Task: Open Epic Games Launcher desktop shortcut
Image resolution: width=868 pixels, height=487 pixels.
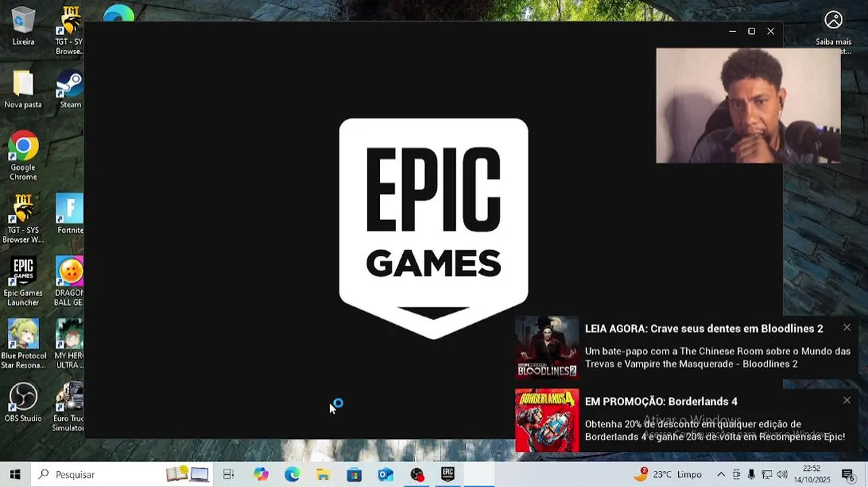Action: tap(23, 282)
